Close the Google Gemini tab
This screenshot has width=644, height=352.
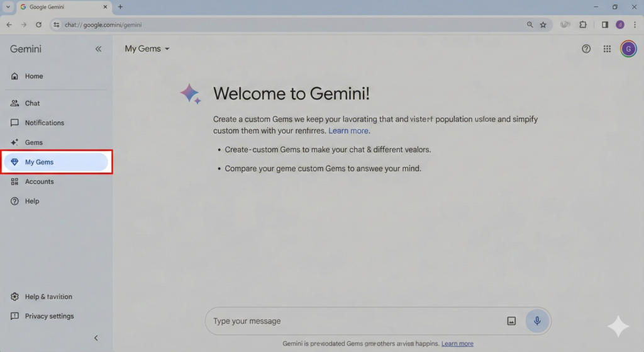105,7
